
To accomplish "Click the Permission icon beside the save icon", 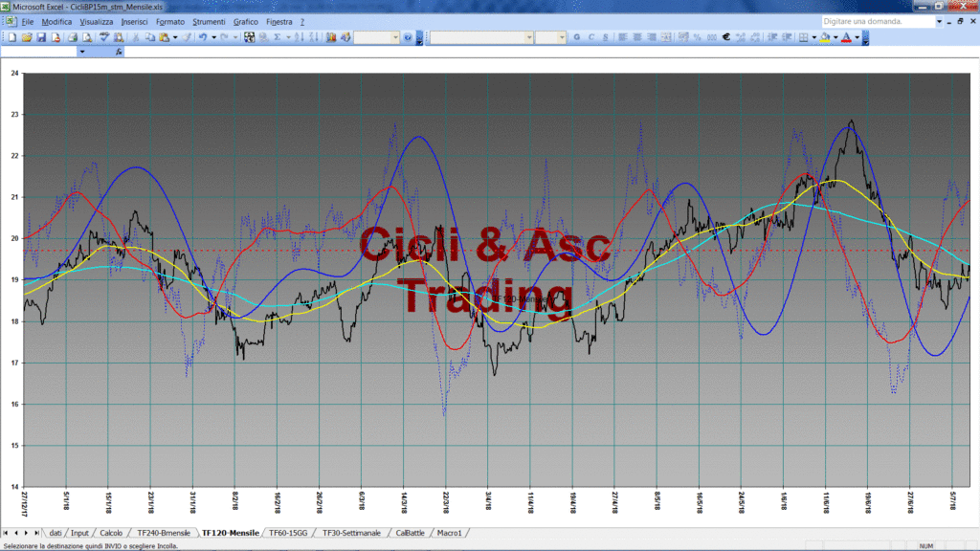I will coord(56,37).
